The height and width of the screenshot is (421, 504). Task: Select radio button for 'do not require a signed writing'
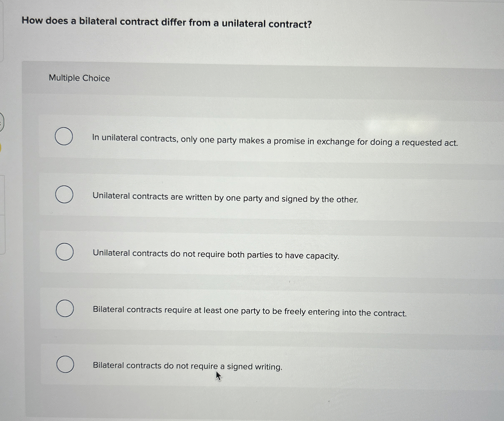pos(65,364)
